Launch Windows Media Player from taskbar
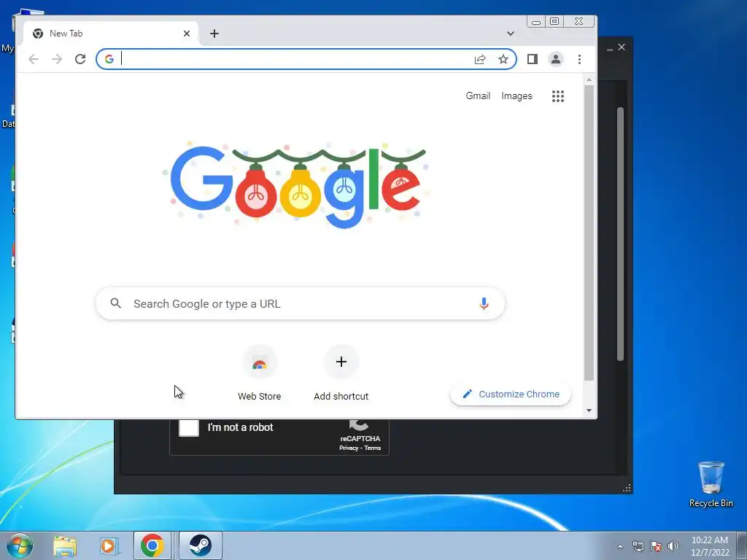Image resolution: width=747 pixels, height=560 pixels. pos(109,545)
